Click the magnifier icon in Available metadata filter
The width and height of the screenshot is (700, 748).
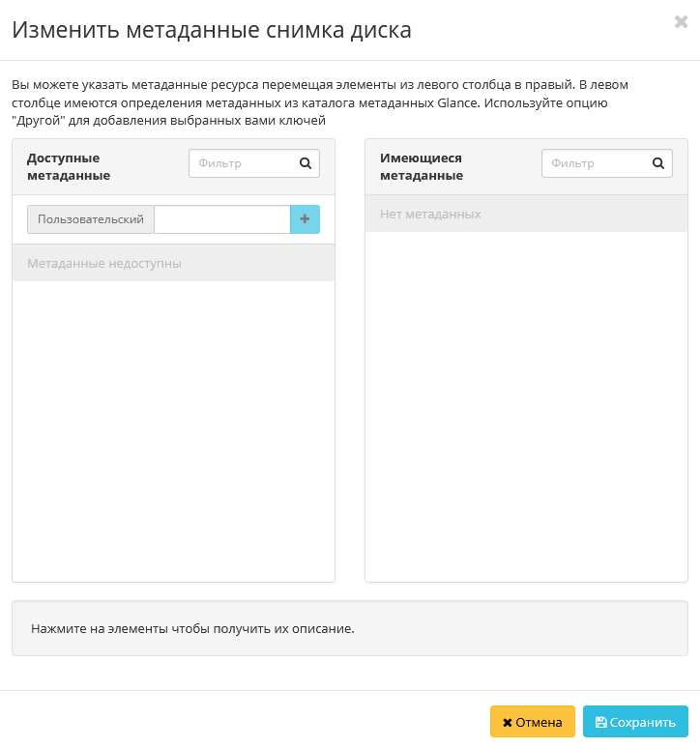coord(306,164)
